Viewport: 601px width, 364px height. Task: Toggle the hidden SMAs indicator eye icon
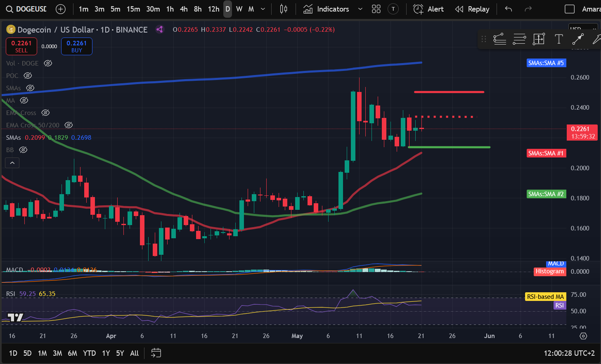[30, 88]
